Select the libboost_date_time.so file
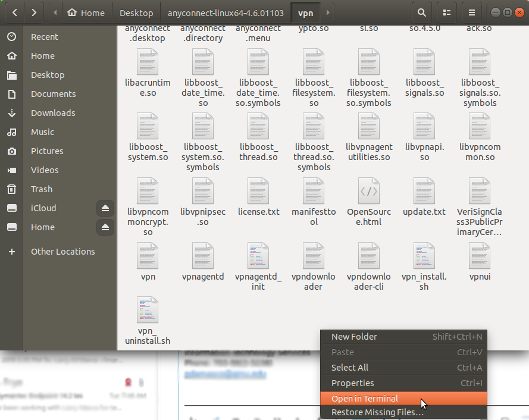This screenshot has width=529, height=420. point(203,77)
